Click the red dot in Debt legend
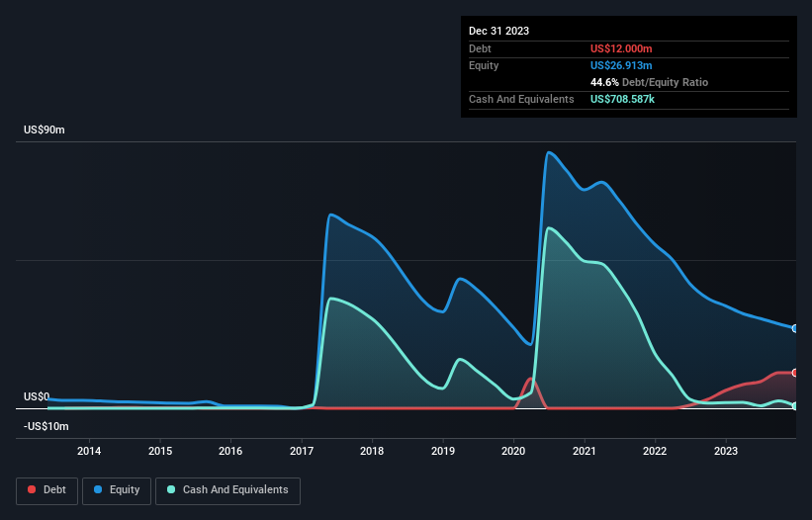Image resolution: width=812 pixels, height=520 pixels. click(32, 489)
